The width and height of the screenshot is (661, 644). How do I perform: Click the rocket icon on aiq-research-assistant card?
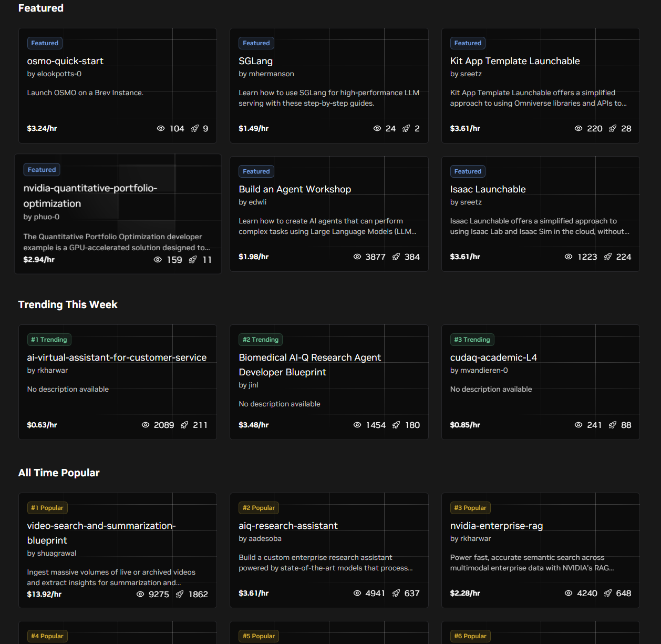click(x=396, y=593)
